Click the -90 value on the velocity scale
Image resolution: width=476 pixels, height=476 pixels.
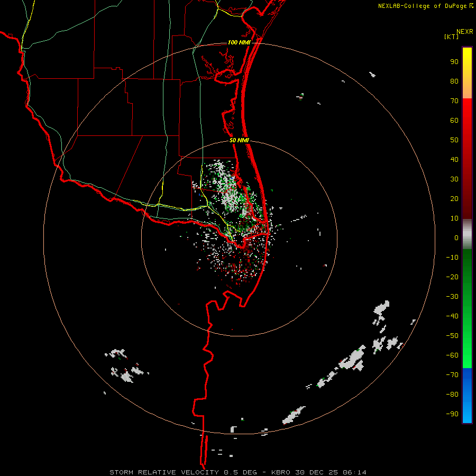tap(452, 414)
